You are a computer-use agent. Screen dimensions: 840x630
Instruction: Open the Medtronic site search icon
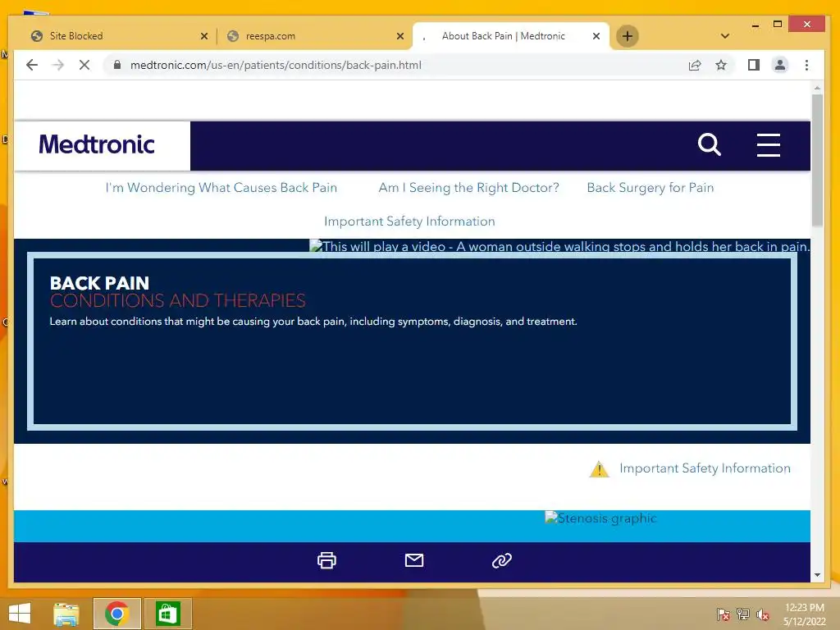[710, 144]
